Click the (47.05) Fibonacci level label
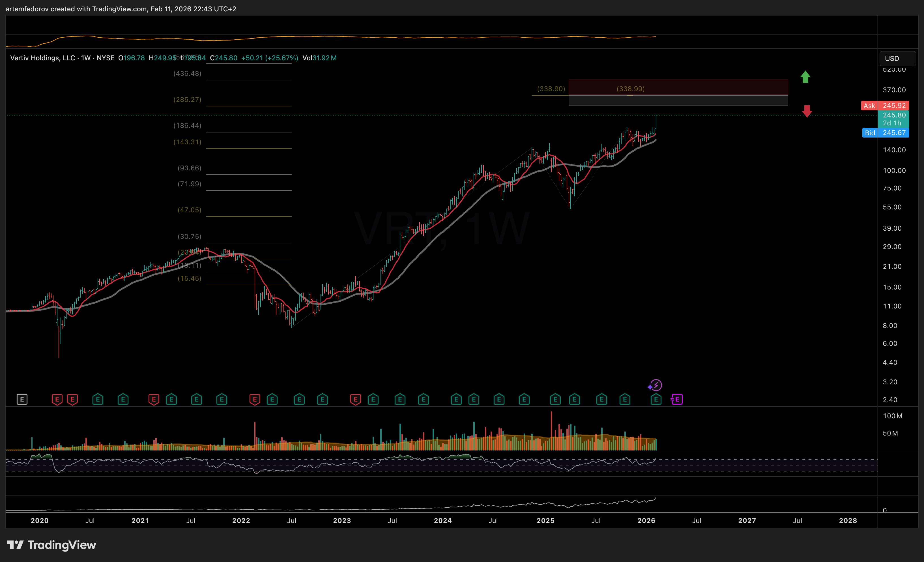The width and height of the screenshot is (924, 562). [x=189, y=210]
